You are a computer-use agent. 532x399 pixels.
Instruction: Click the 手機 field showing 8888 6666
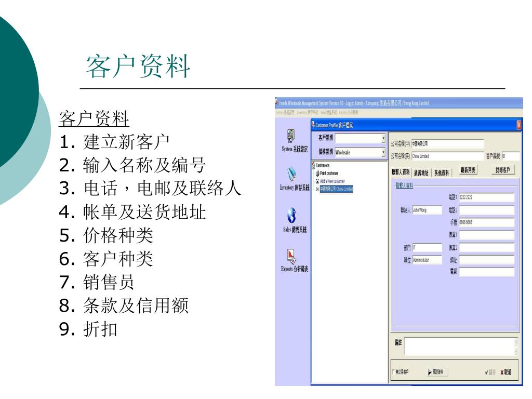(486, 222)
